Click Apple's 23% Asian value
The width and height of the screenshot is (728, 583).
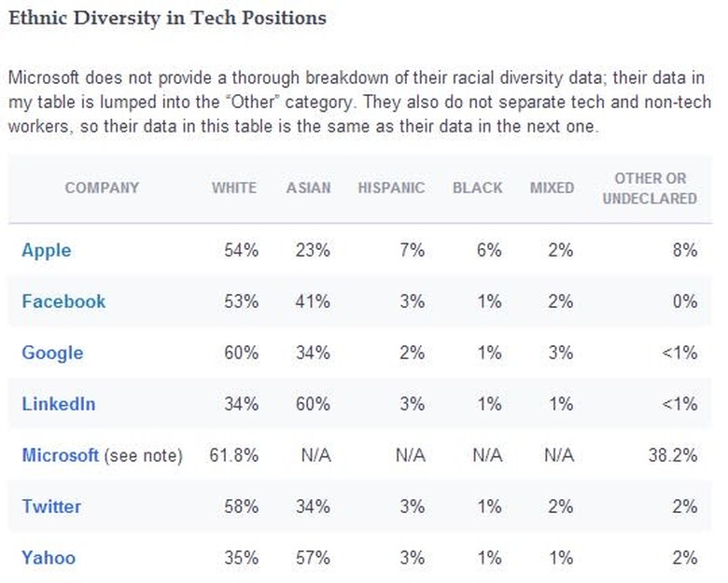click(313, 250)
